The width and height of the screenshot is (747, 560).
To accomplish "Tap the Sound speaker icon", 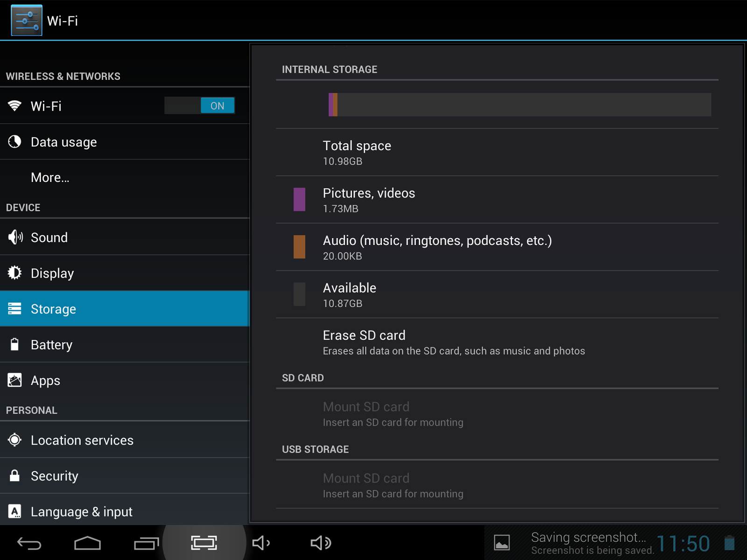I will [x=15, y=237].
